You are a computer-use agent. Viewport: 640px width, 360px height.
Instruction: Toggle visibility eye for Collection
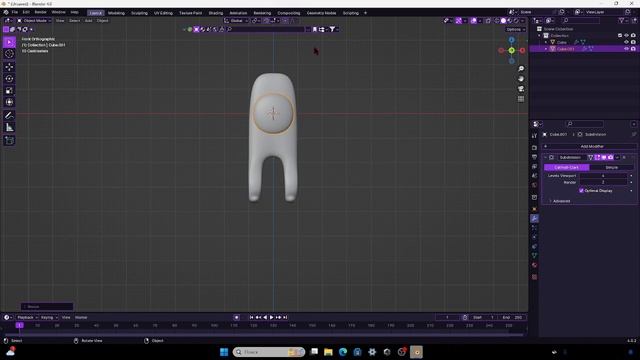pos(627,36)
